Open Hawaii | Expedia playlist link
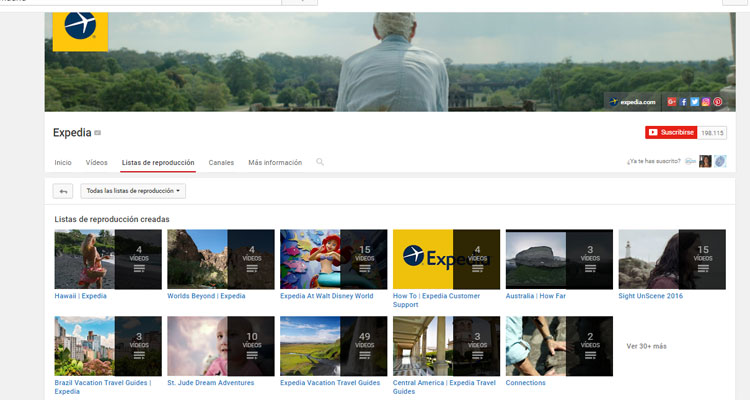Screen dimensions: 750x400 point(80,296)
